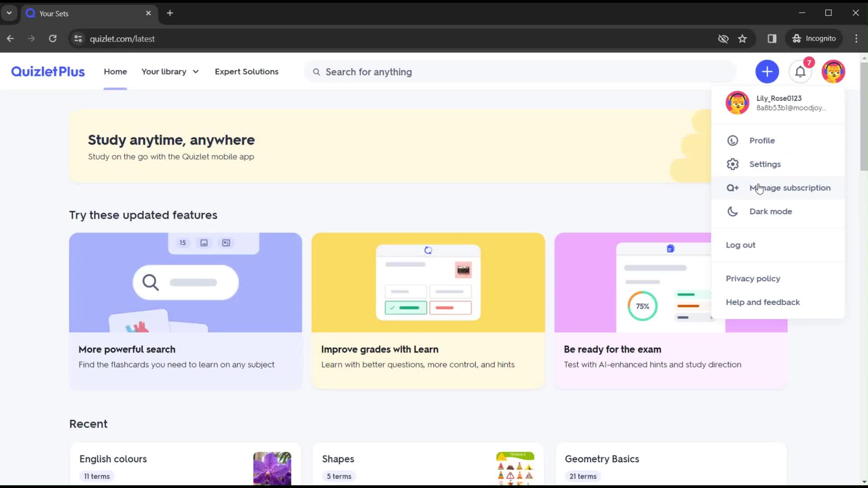Viewport: 868px width, 488px height.
Task: Go back in browser history
Action: (10, 38)
